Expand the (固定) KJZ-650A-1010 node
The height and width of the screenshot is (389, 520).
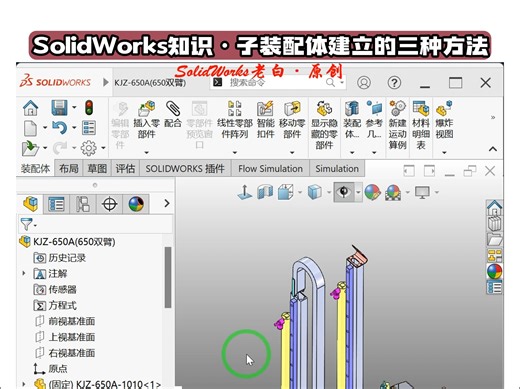pos(24,384)
